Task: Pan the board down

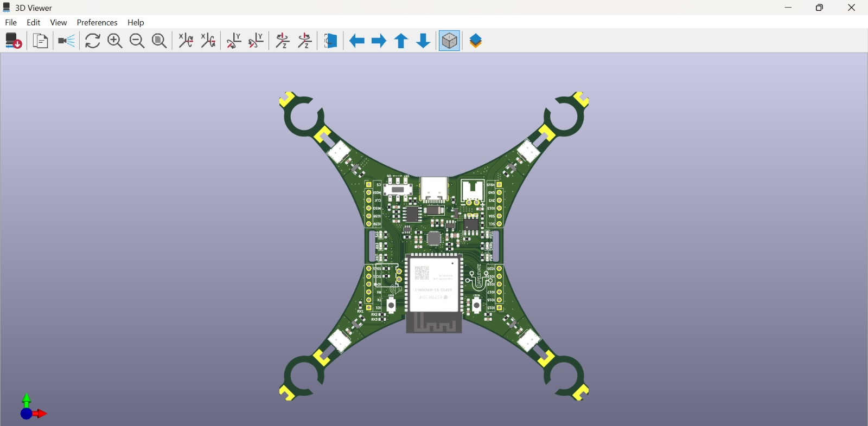Action: click(424, 41)
